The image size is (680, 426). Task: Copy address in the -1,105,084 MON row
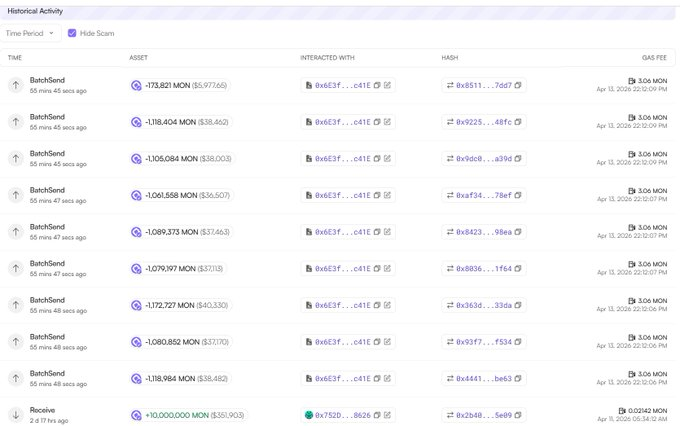pyautogui.click(x=377, y=159)
